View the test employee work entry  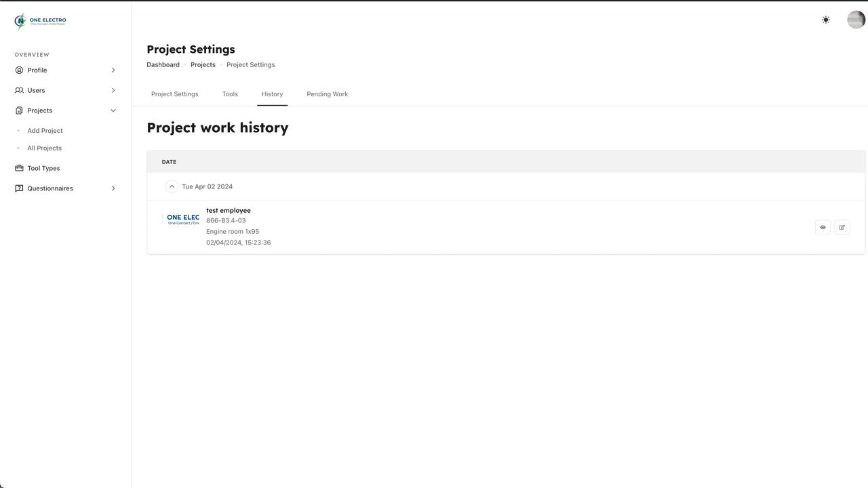click(823, 228)
